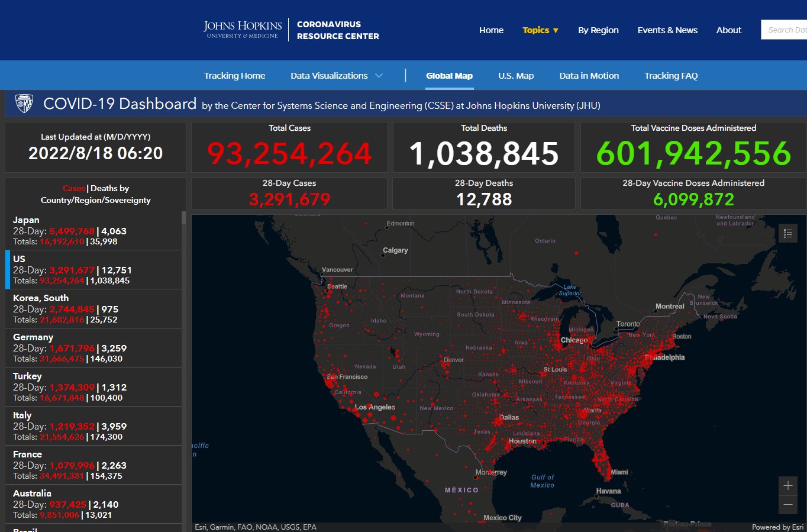This screenshot has height=532, width=807.
Task: Click the Events & News menu item
Action: tap(667, 30)
